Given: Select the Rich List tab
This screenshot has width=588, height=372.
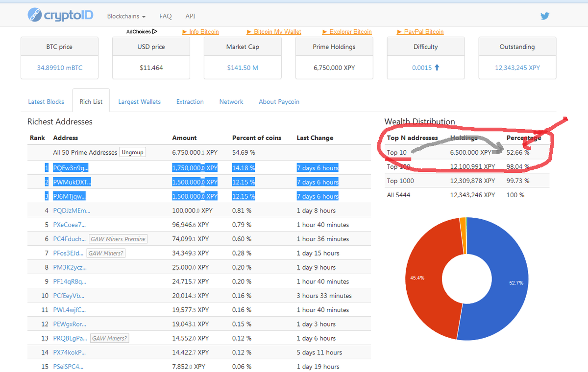Looking at the screenshot, I should (91, 102).
